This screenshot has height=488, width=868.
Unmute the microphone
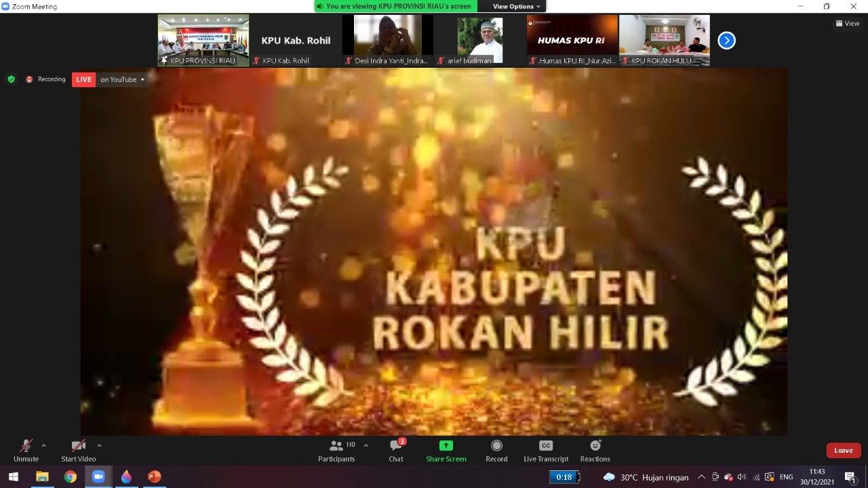point(26,451)
